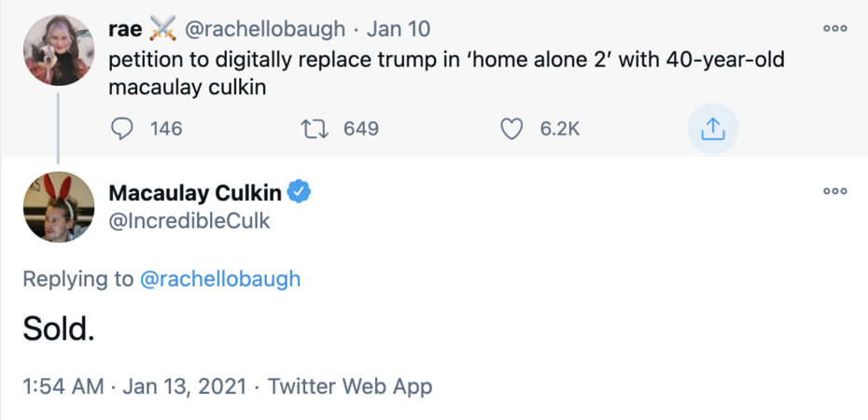Open rae's profile picture avatar
The height and width of the screenshot is (420, 868).
click(x=58, y=49)
